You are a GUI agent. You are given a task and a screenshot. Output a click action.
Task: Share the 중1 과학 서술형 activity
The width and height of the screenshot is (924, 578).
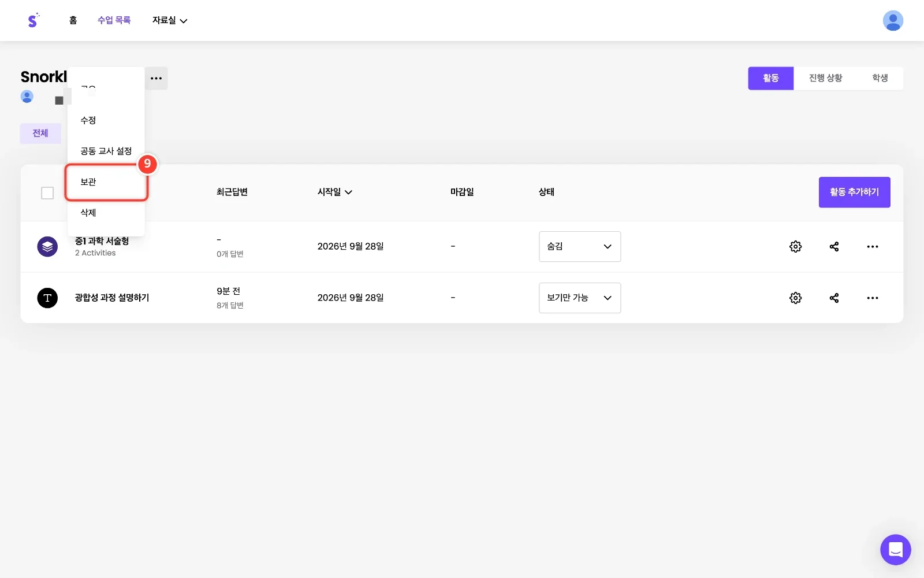(834, 247)
